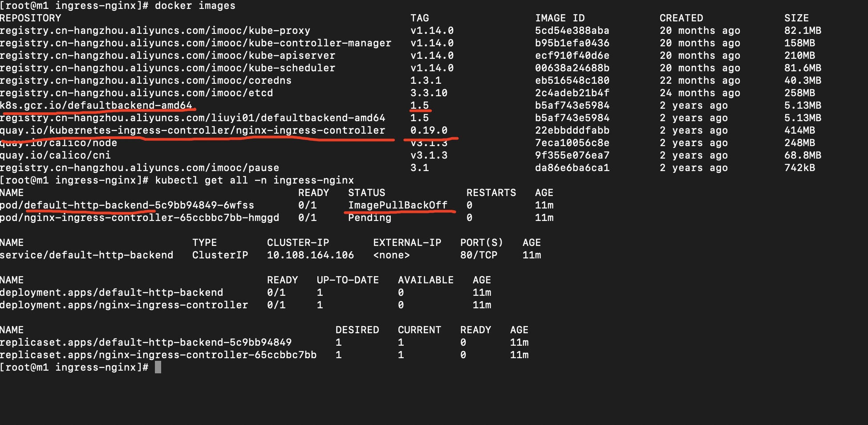
Task: Select image ID b95b1efa0436
Action: point(572,43)
